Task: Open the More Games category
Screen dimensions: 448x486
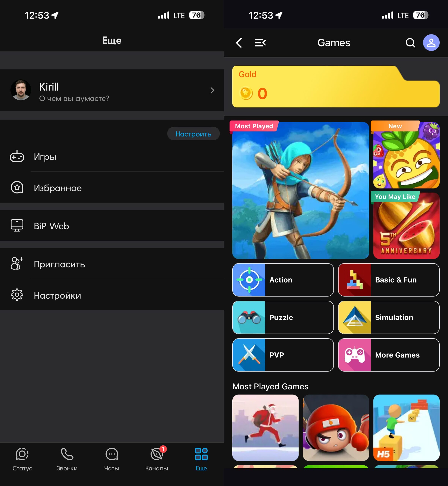Action: point(389,355)
